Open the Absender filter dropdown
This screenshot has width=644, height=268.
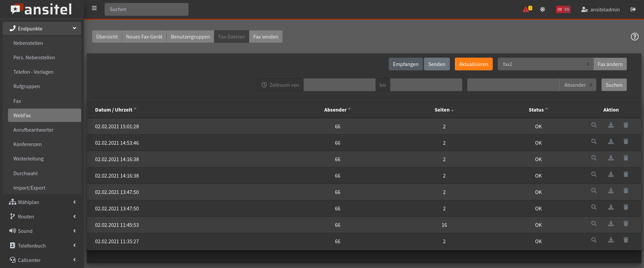pyautogui.click(x=578, y=85)
